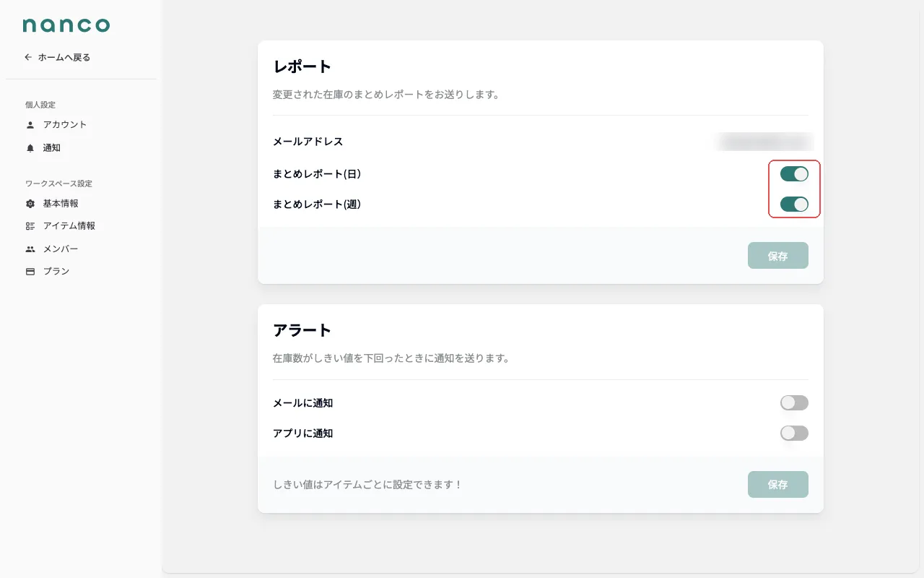Screen dimensions: 924x578
Task: Click the アラート heading
Action: pos(302,330)
